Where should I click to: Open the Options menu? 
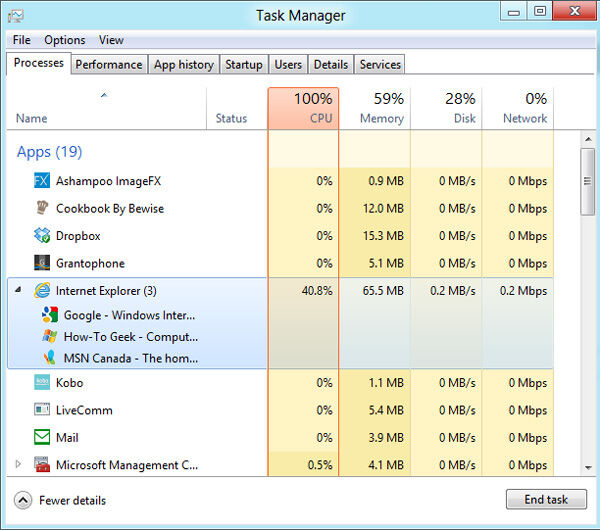click(x=65, y=40)
